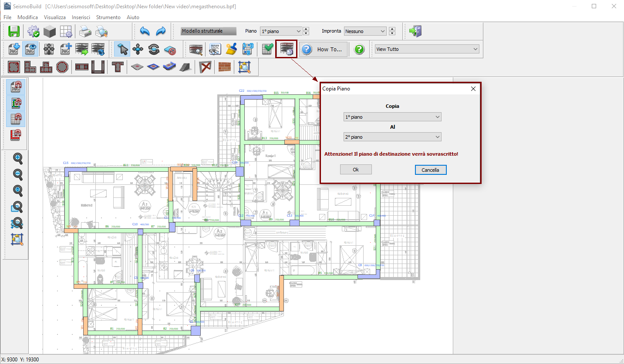Open the Strumento menu

click(x=108, y=17)
